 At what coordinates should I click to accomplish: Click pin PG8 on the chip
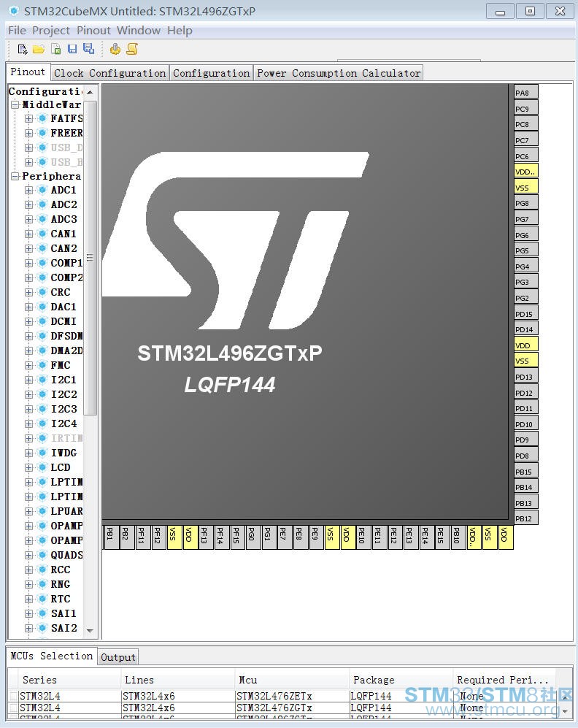click(526, 202)
